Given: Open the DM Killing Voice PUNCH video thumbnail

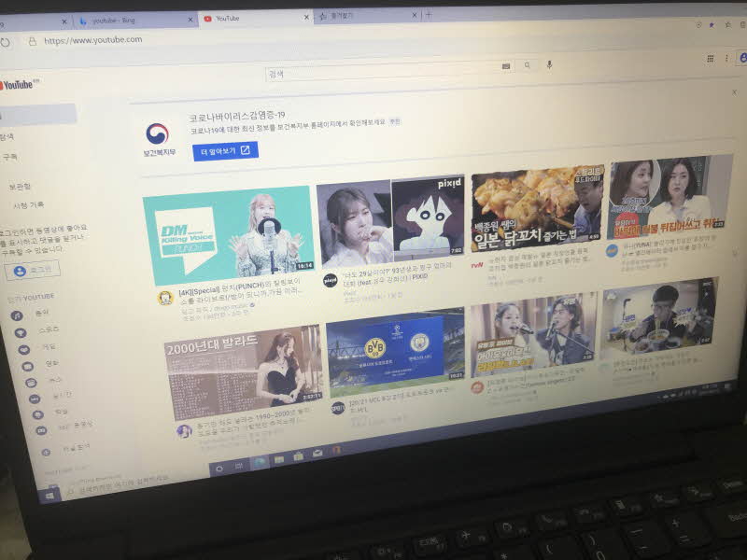Looking at the screenshot, I should click(x=229, y=235).
